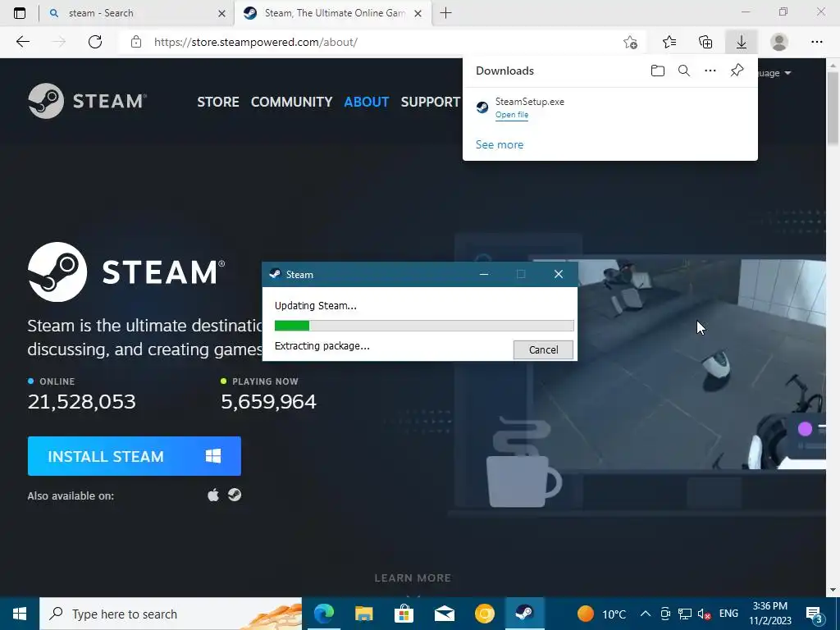Open the COMMUNITY menu item
This screenshot has height=630, width=840.
tap(291, 102)
